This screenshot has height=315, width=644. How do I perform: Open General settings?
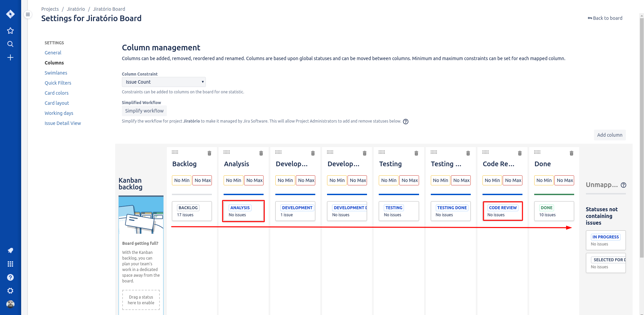pyautogui.click(x=53, y=53)
